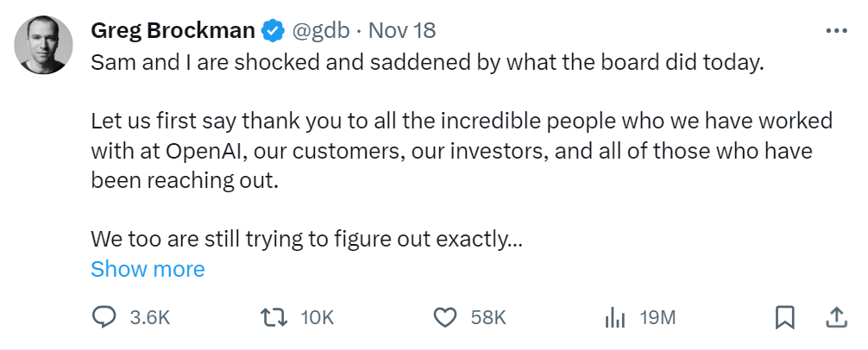Open the three-dot more options menu
This screenshot has height=350, width=868.
coord(836,30)
